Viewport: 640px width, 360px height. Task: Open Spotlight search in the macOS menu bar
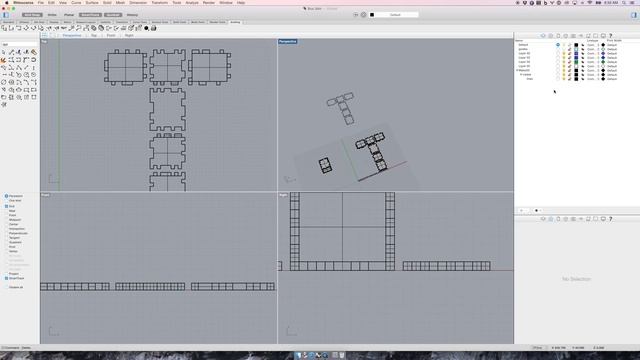624,2
